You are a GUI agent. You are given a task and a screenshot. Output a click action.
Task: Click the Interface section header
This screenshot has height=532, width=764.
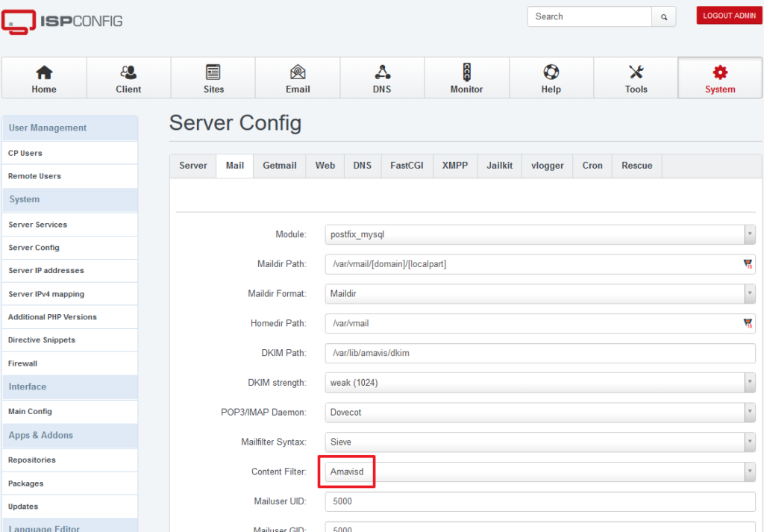pyautogui.click(x=69, y=387)
